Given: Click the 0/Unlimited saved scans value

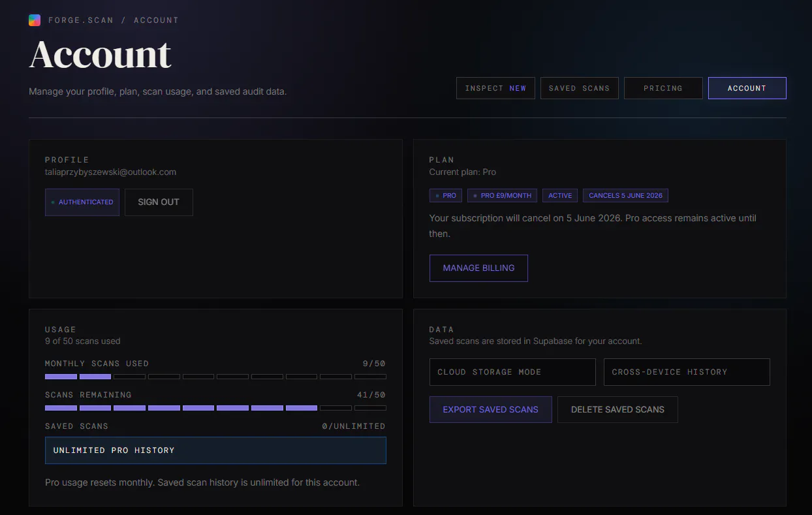Looking at the screenshot, I should [354, 426].
